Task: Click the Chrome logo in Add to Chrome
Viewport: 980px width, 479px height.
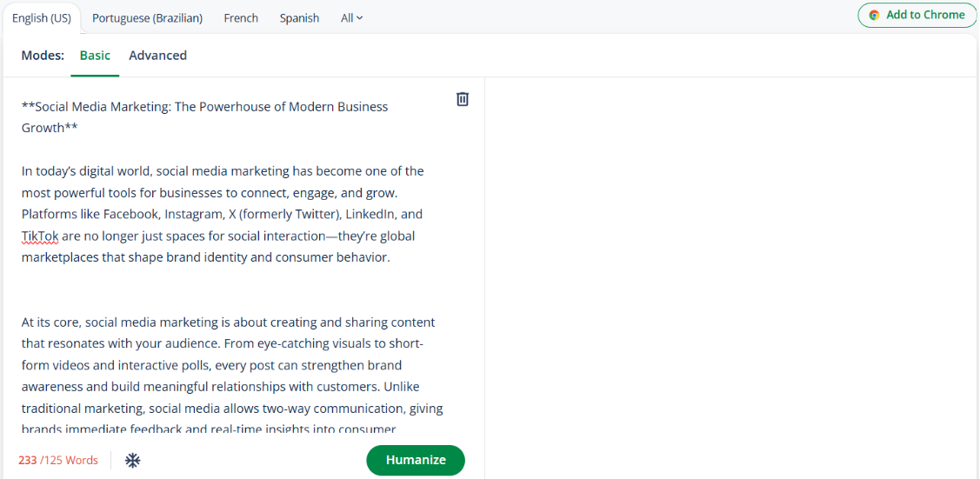Action: click(x=874, y=16)
